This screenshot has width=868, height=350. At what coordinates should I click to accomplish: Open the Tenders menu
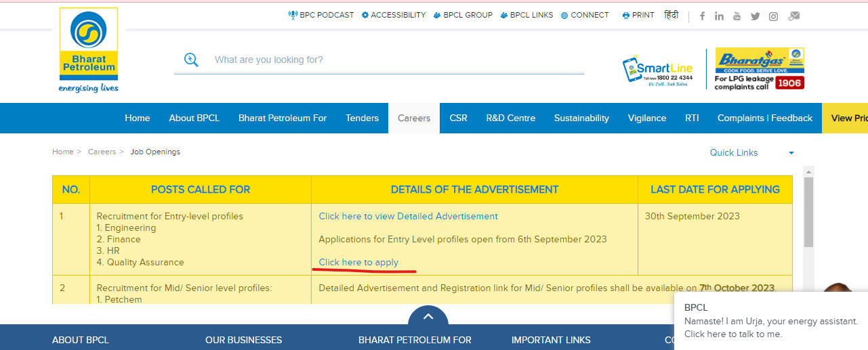point(363,118)
